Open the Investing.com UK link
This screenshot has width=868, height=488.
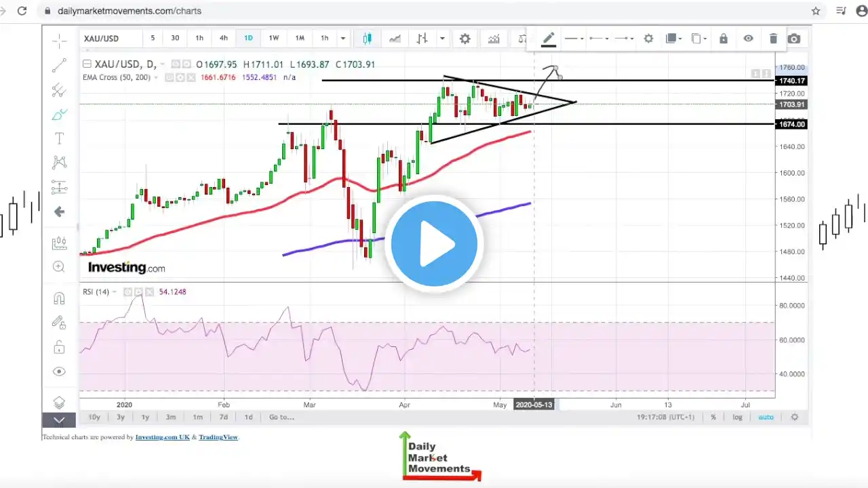pos(162,437)
